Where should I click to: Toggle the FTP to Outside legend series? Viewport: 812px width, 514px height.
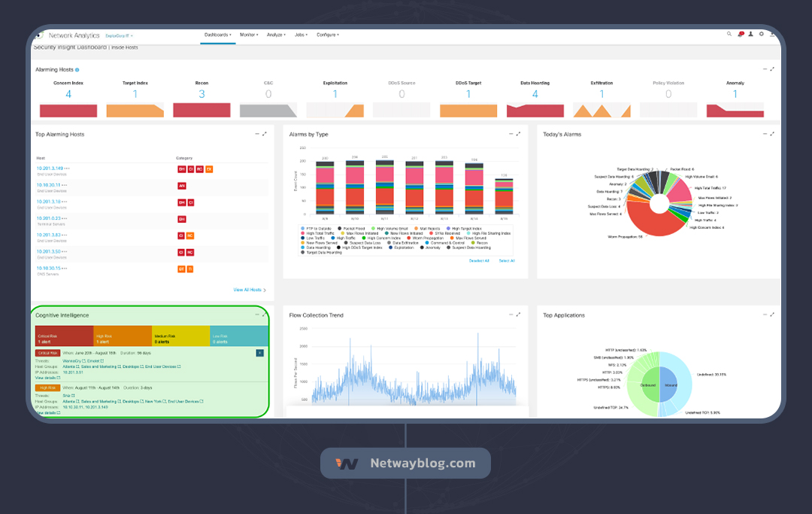click(x=317, y=228)
